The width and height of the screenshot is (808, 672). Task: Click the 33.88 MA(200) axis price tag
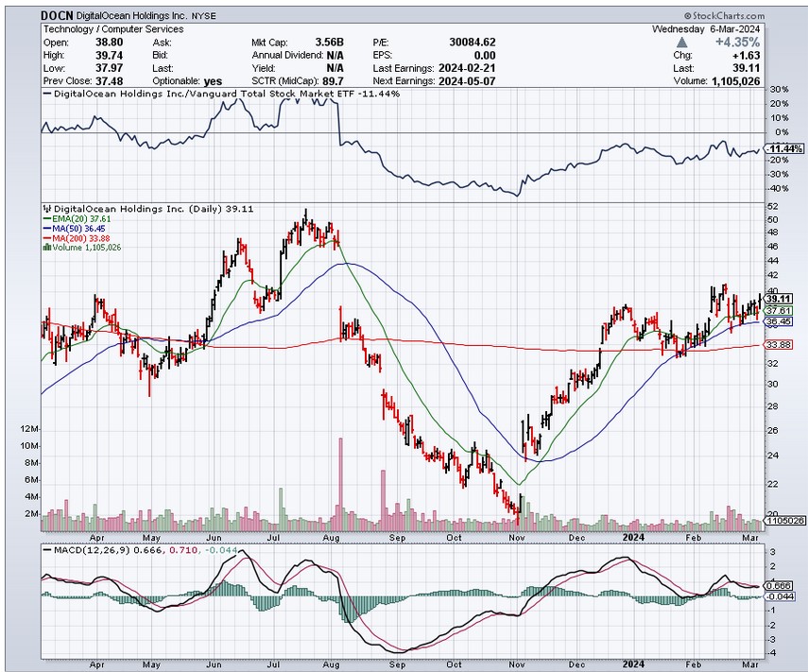(778, 345)
